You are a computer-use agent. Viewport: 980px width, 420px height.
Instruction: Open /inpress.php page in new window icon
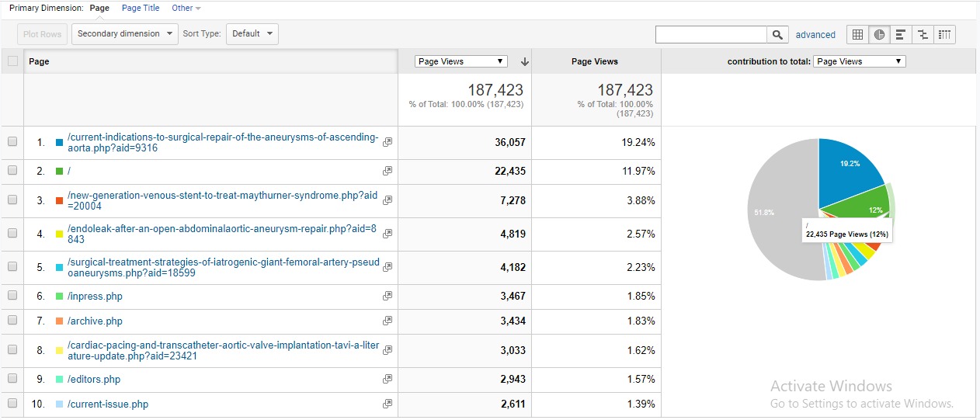coord(387,296)
